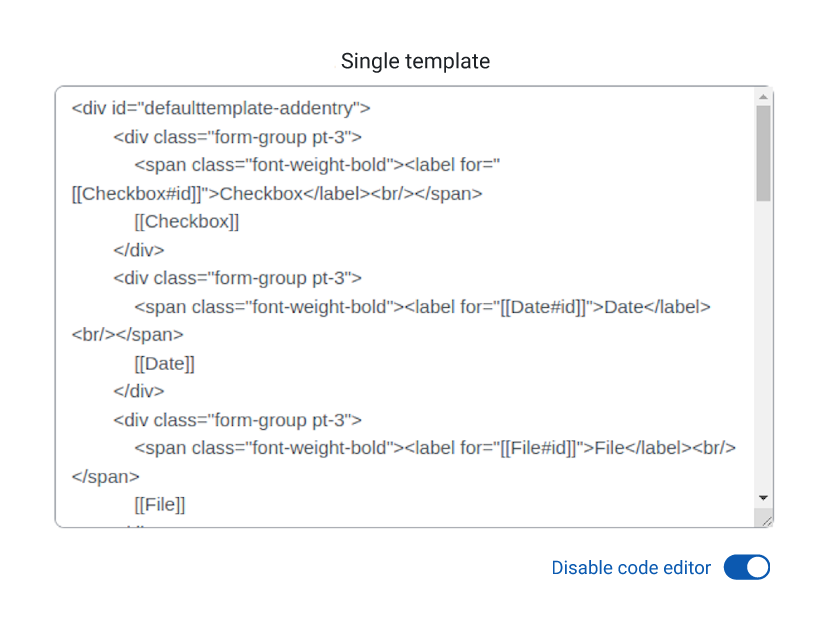
Task: Click the textarea resize handle corner
Action: click(x=767, y=521)
